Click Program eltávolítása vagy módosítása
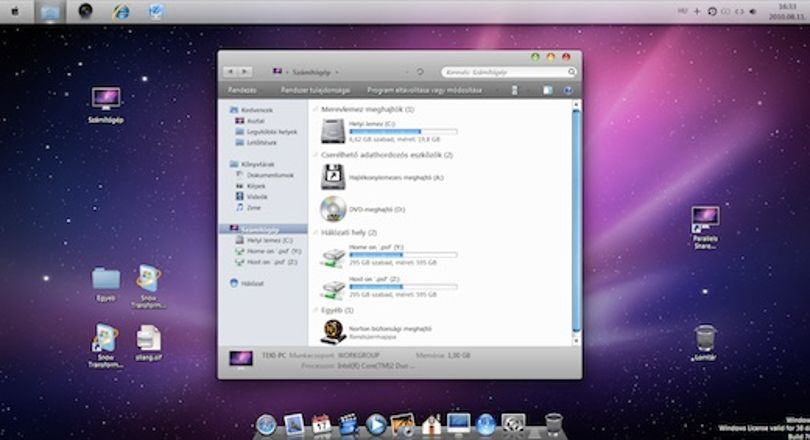The height and width of the screenshot is (440, 810). coord(425,90)
